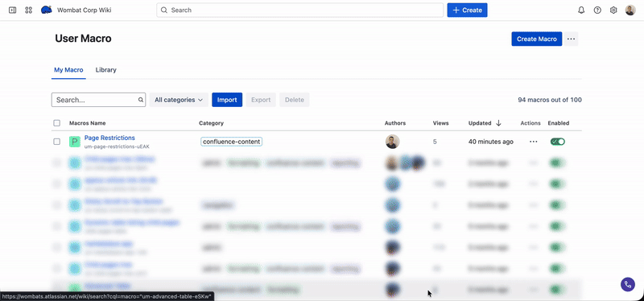Click the Page Restrictions author avatar
The width and height of the screenshot is (644, 301).
[x=392, y=142]
